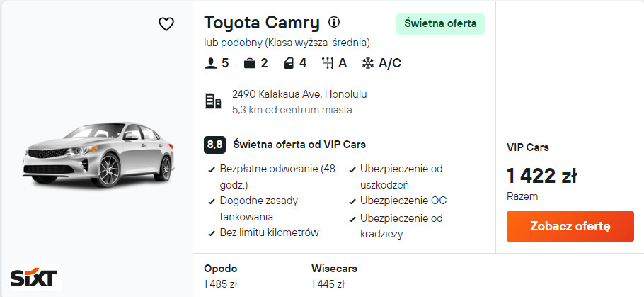
Task: Click the Świetna oferta badge
Action: pos(440,23)
